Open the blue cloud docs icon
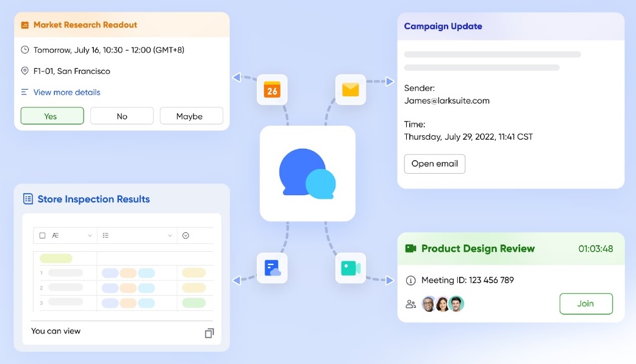The image size is (636, 364). click(x=272, y=268)
